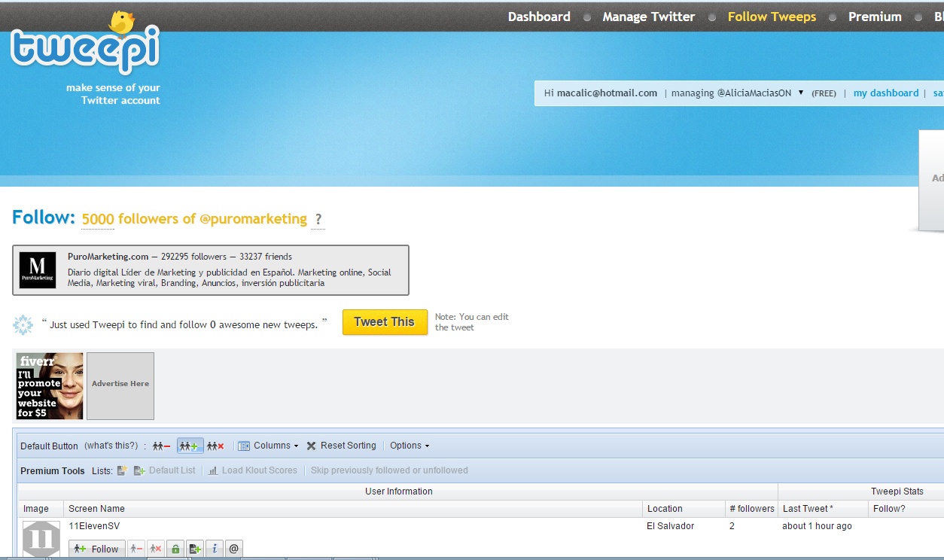
Task: Click unfollow icon for 11ElevenSV
Action: [136, 549]
